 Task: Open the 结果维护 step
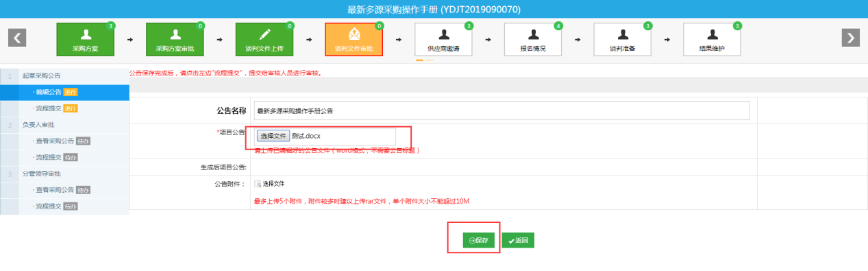[x=712, y=39]
